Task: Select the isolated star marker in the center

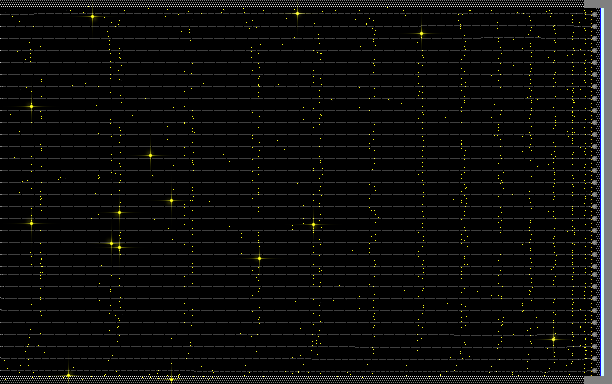Action: tap(313, 224)
